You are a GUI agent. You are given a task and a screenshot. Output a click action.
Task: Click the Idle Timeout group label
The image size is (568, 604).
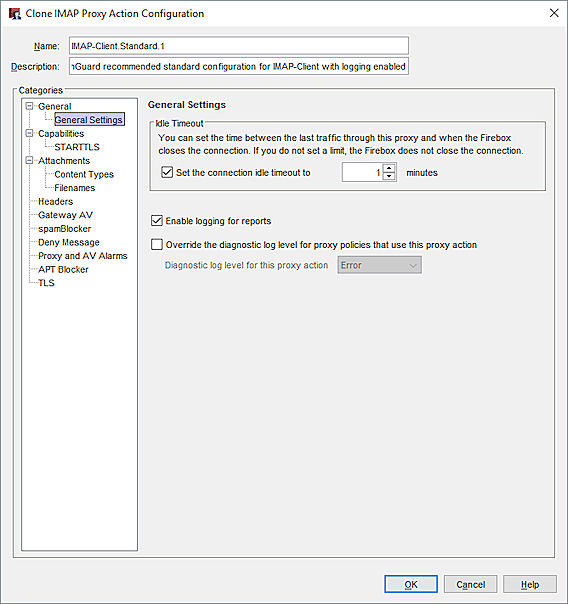click(179, 123)
